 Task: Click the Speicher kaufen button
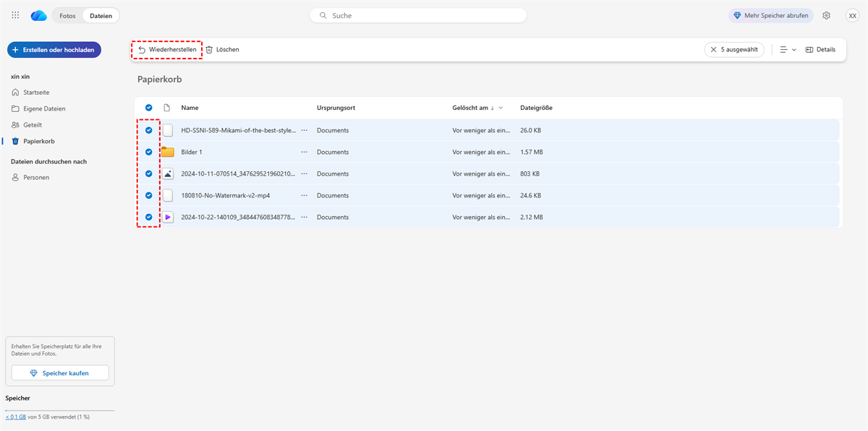pos(60,373)
